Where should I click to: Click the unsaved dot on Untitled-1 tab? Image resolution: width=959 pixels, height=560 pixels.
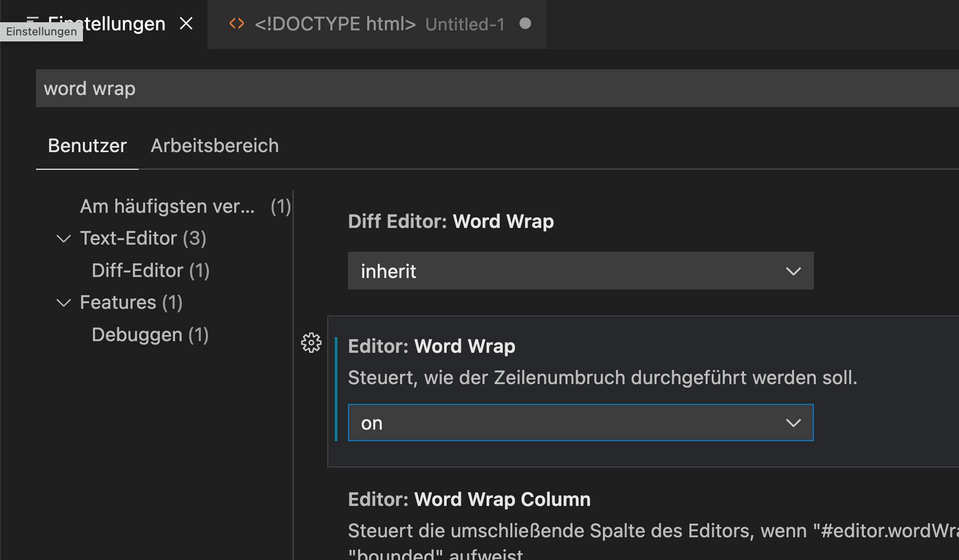(525, 23)
